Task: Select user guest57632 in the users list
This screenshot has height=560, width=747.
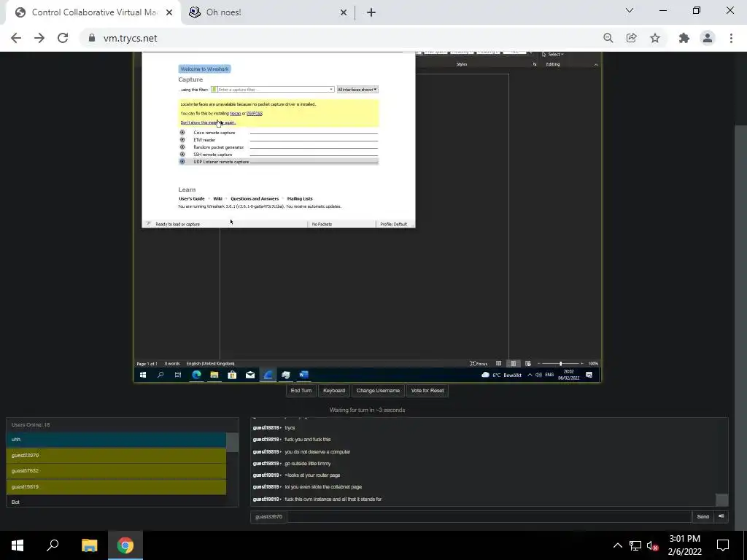Action: (116, 471)
